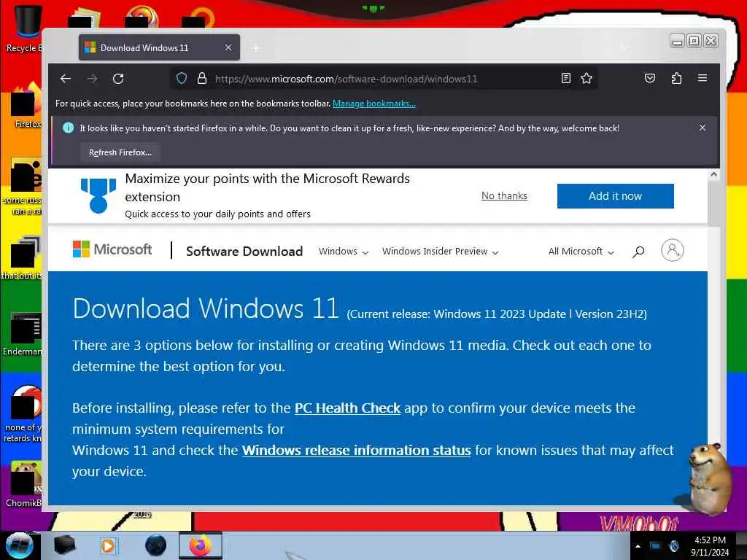The height and width of the screenshot is (560, 747).
Task: Open the list all tabs dropdown arrow
Action: 624,47
